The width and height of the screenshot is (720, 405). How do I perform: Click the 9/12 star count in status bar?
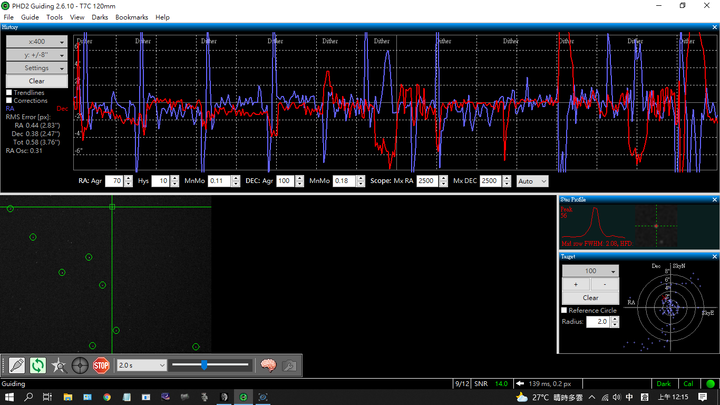(x=462, y=384)
